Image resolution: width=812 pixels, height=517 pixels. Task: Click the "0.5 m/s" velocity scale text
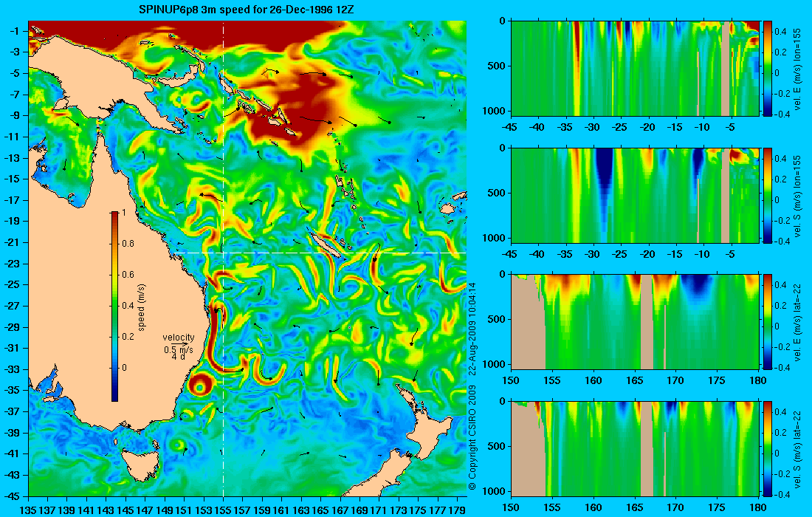coord(179,349)
